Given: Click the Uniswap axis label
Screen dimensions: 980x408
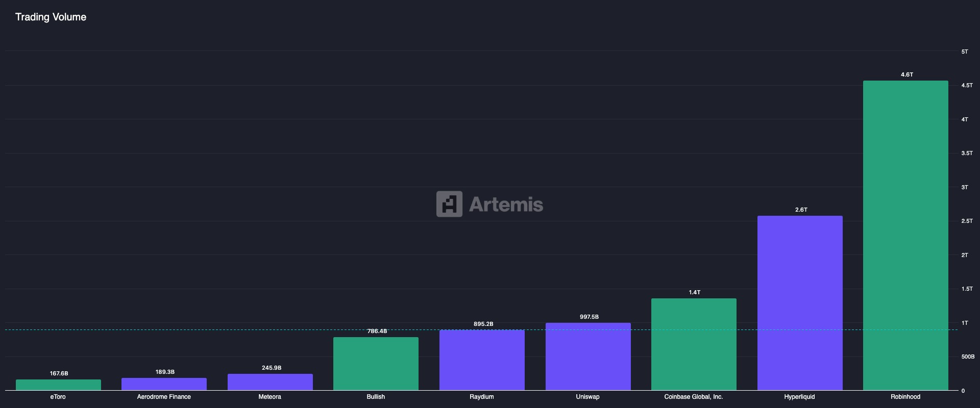Looking at the screenshot, I should click(x=587, y=397).
